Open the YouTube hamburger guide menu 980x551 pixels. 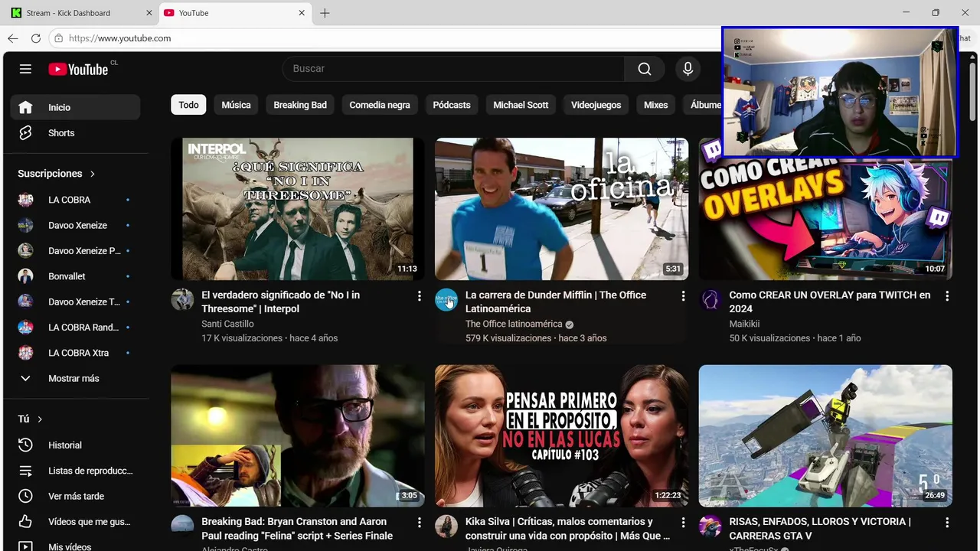click(x=25, y=69)
